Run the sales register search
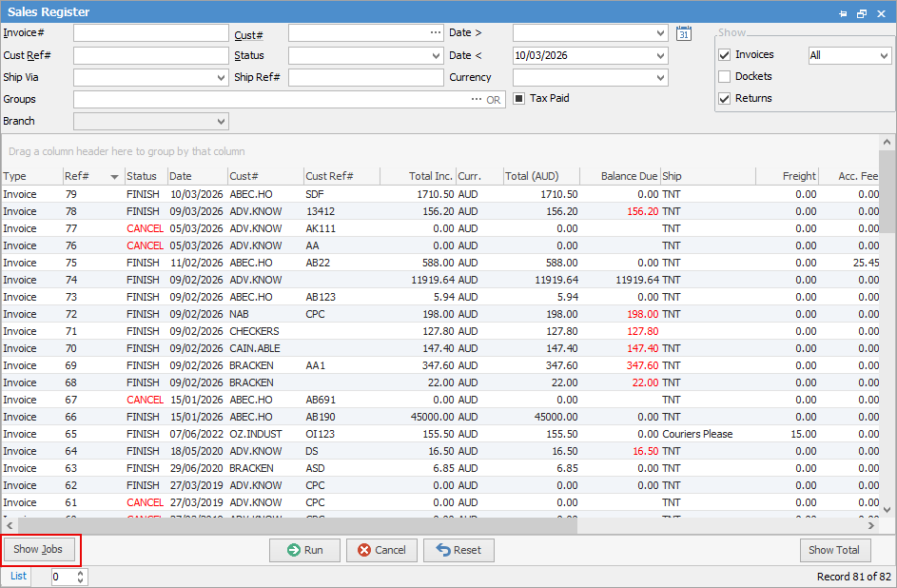This screenshot has height=588, width=897. coord(304,550)
